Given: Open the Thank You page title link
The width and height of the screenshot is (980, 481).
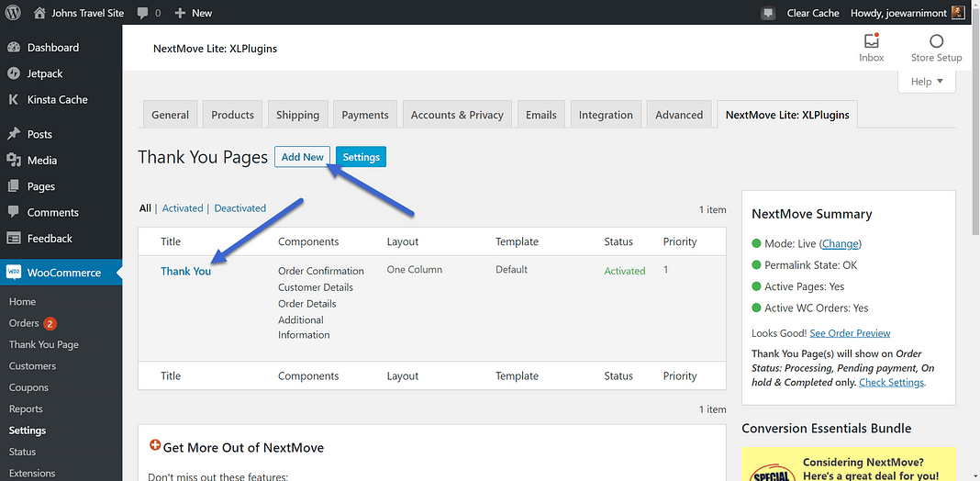Looking at the screenshot, I should (x=185, y=272).
